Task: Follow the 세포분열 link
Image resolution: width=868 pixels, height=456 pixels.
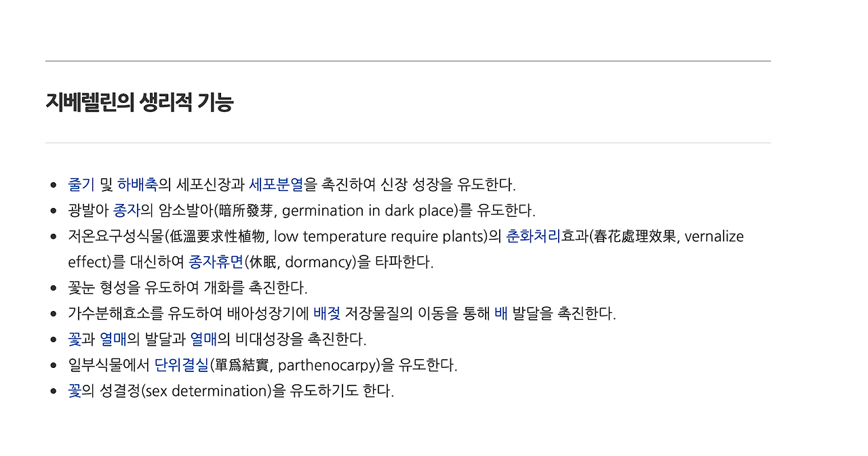Action: pyautogui.click(x=276, y=184)
